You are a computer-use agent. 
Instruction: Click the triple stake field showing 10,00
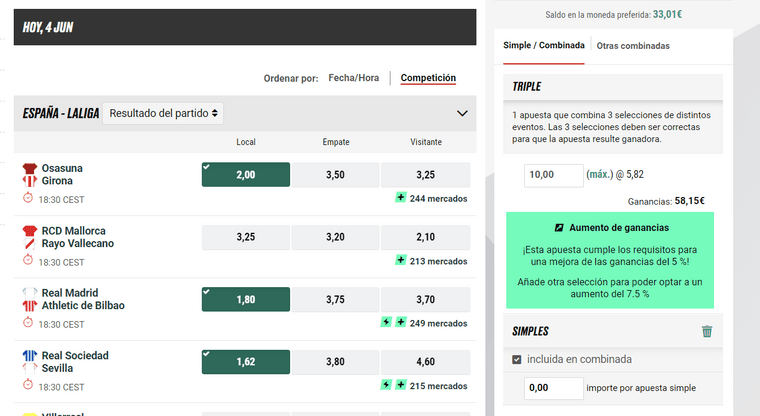(x=554, y=175)
